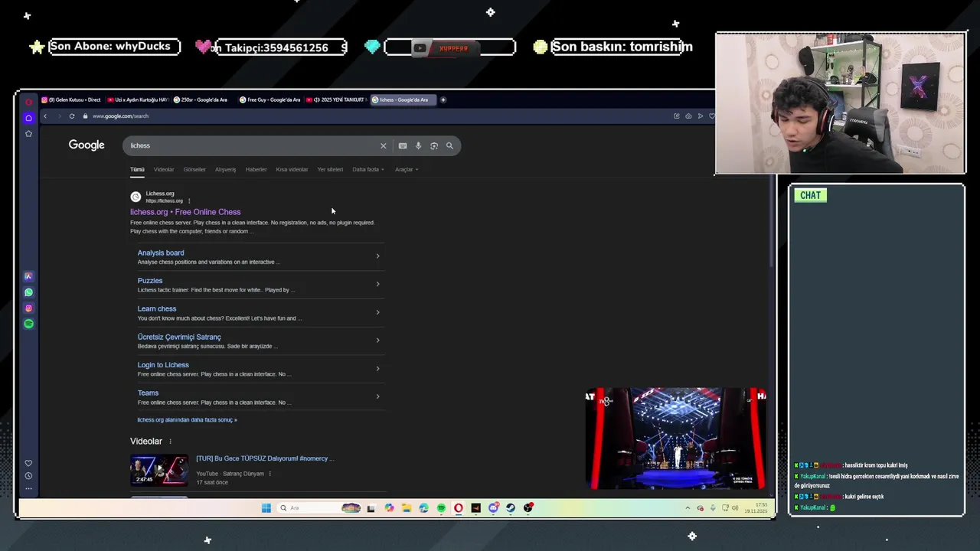
Task: Open lichess.org Free Online Chess result
Action: click(x=185, y=212)
